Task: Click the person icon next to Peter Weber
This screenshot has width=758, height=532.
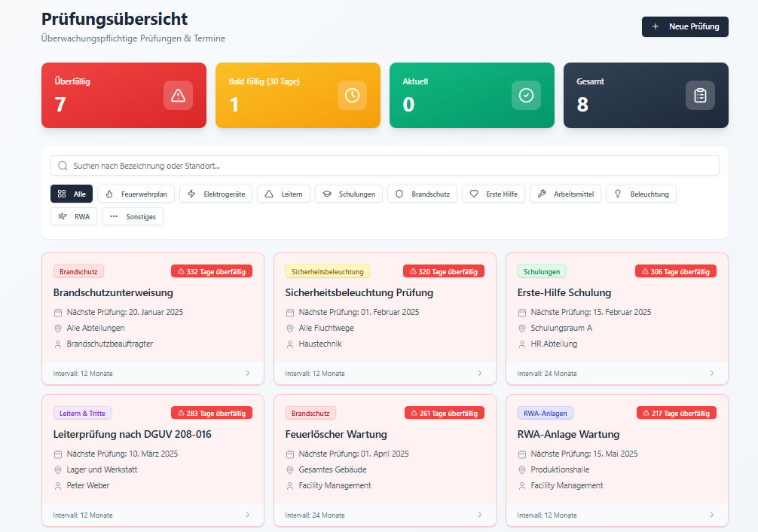Action: [x=58, y=485]
